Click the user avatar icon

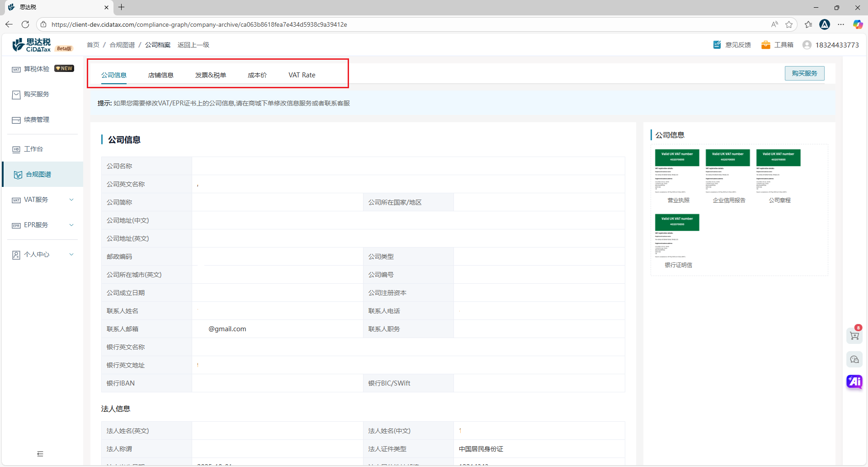click(807, 45)
